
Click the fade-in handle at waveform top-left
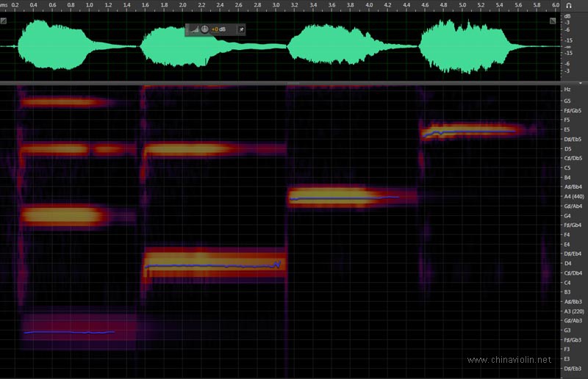point(4,21)
